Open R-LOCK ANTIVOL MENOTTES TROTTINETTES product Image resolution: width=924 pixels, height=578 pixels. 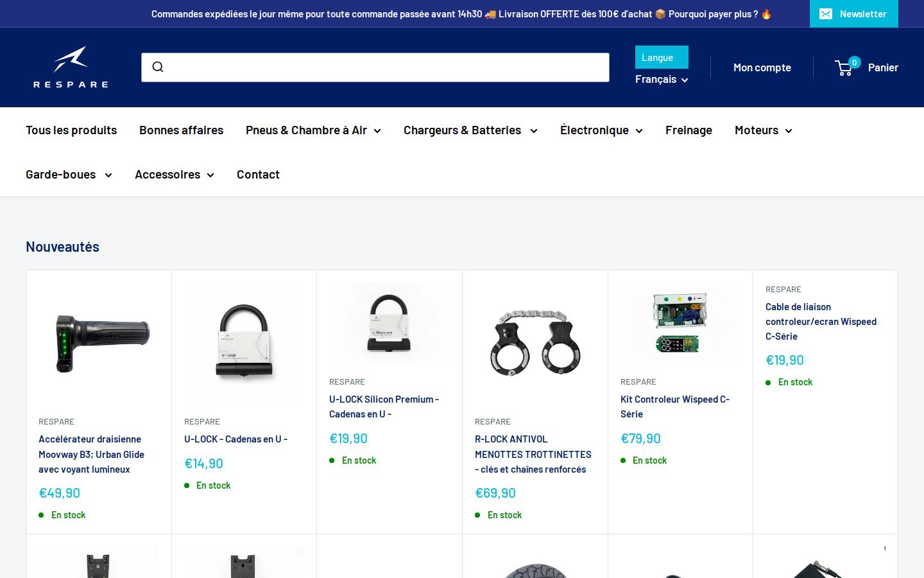click(533, 454)
